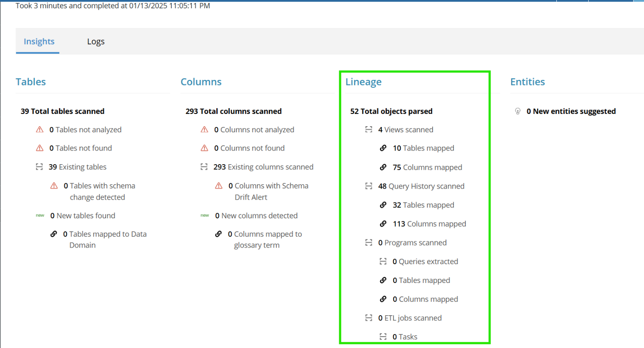Click 52 Total objects parsed text
644x348 pixels.
click(391, 111)
